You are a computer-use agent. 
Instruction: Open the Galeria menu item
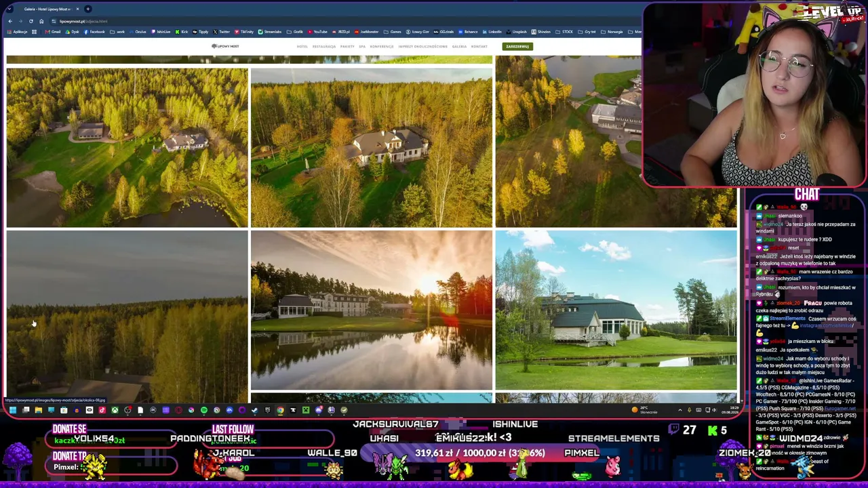coord(459,47)
